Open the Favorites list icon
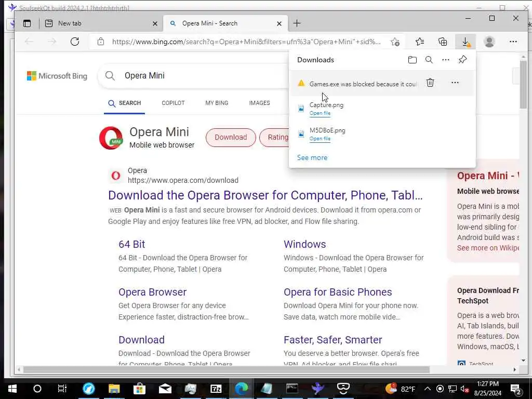 [420, 42]
